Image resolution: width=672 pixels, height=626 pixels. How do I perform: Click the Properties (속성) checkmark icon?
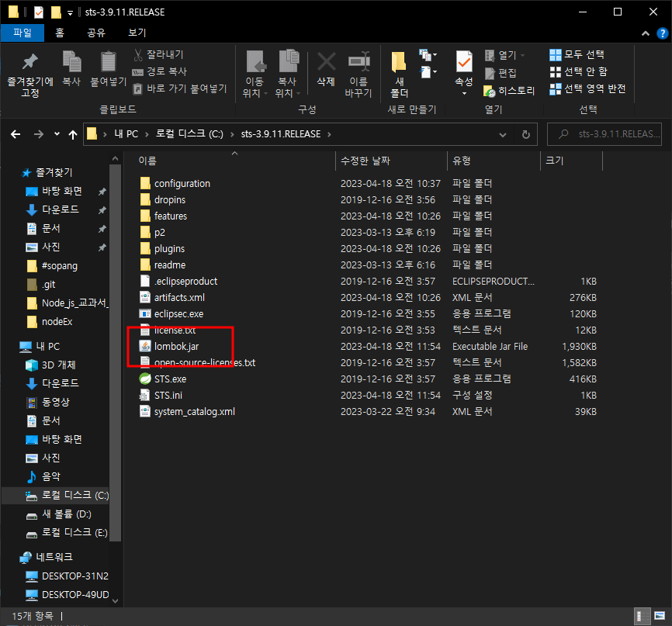pos(464,62)
